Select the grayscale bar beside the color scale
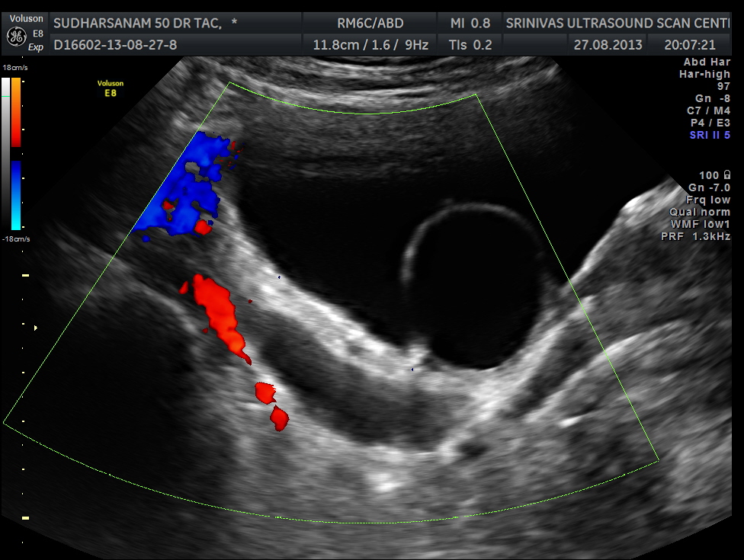744x560 pixels. click(6, 152)
